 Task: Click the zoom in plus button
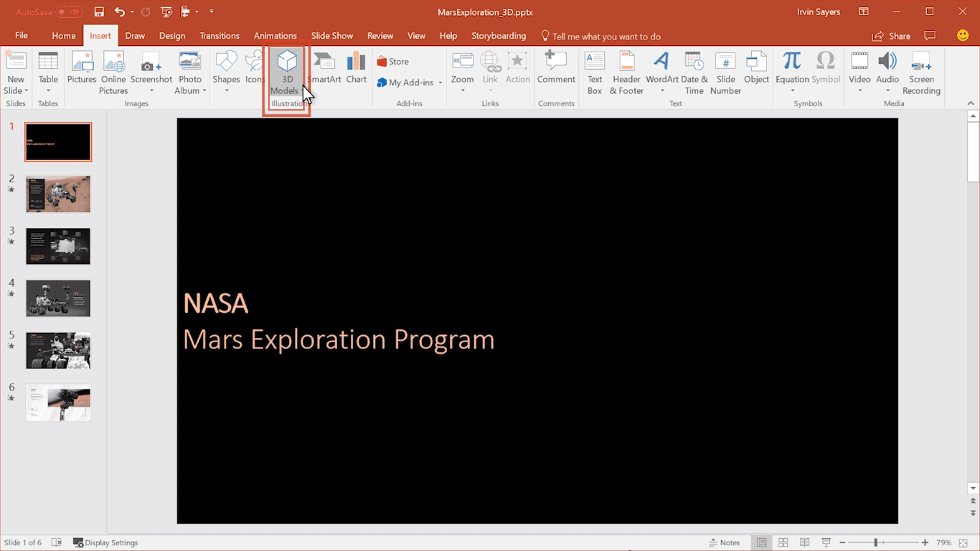pos(925,543)
